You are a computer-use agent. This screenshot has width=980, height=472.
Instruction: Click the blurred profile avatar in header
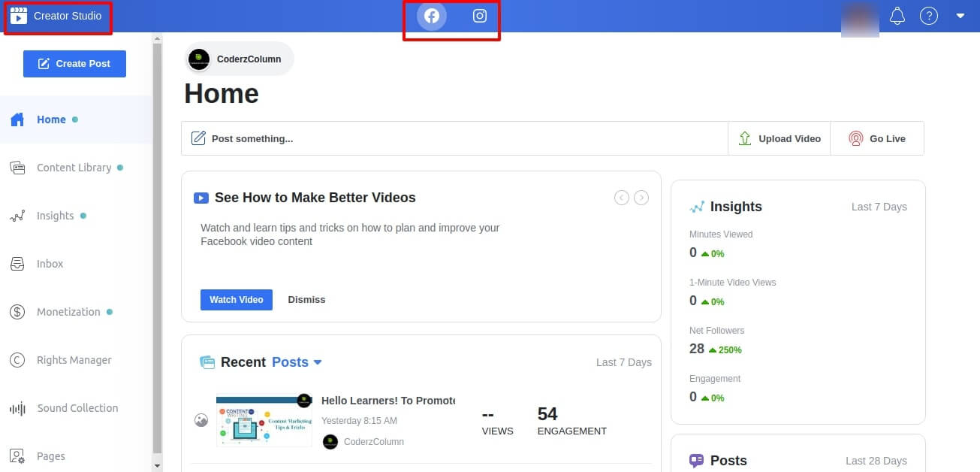coord(861,18)
